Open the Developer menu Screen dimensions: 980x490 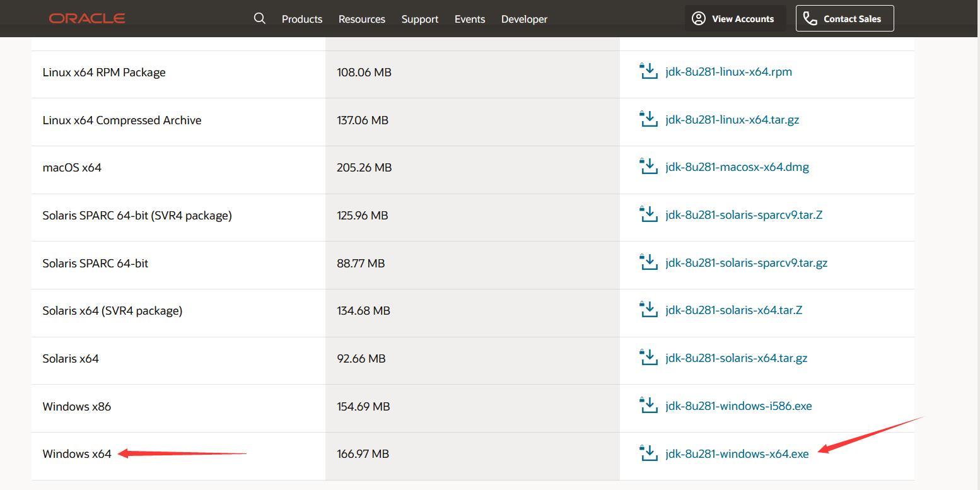pos(524,19)
